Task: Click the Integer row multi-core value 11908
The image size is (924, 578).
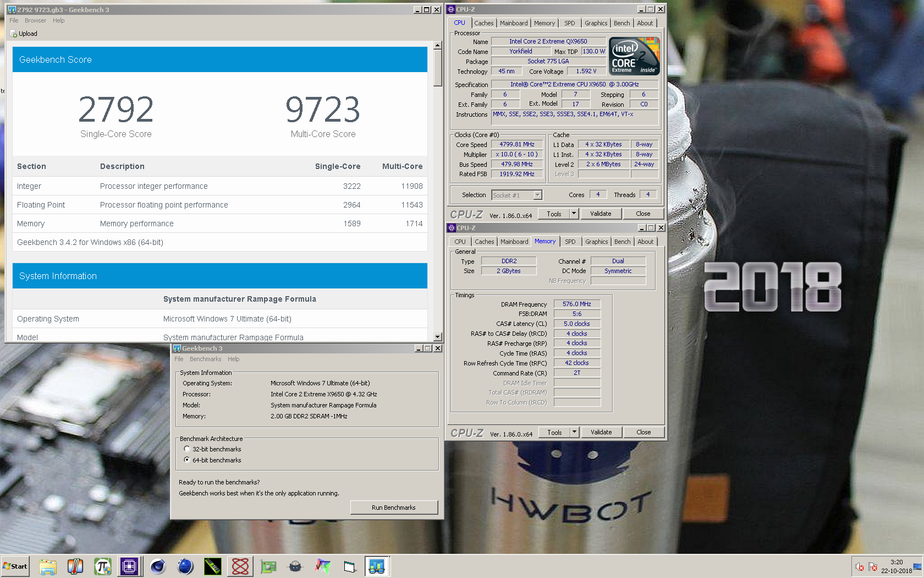Action: pos(412,186)
